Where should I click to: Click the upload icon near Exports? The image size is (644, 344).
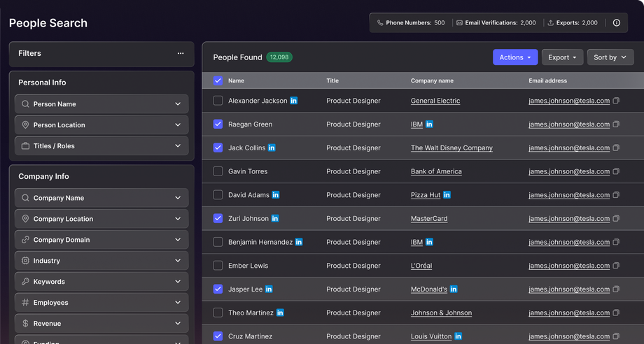(550, 23)
